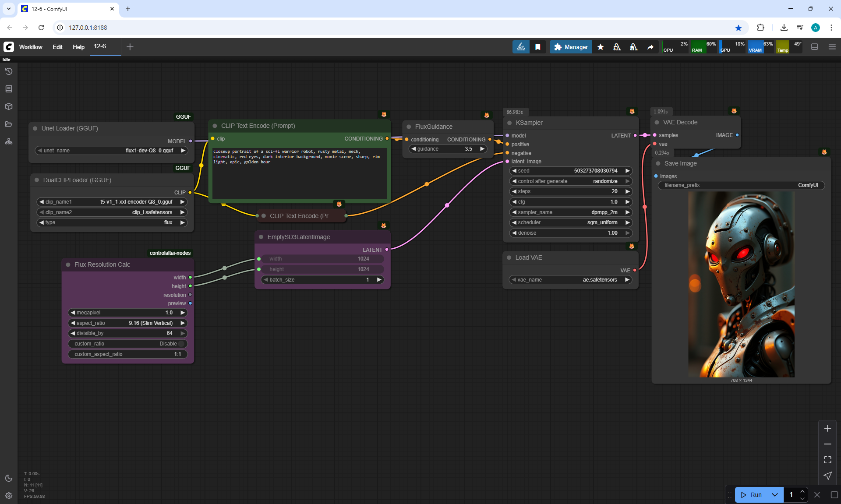Open the queue history sidebar icon
Viewport: 841px width, 504px height.
[9, 71]
